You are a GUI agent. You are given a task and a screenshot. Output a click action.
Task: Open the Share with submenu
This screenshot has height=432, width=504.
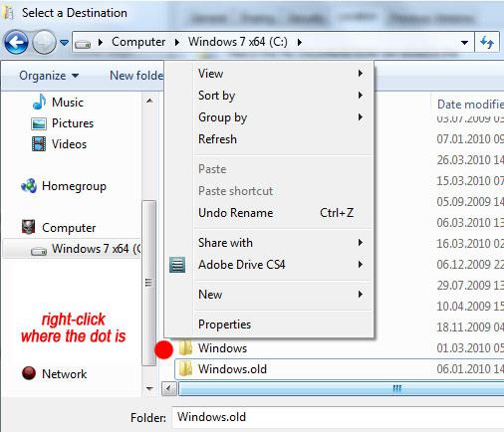[270, 243]
